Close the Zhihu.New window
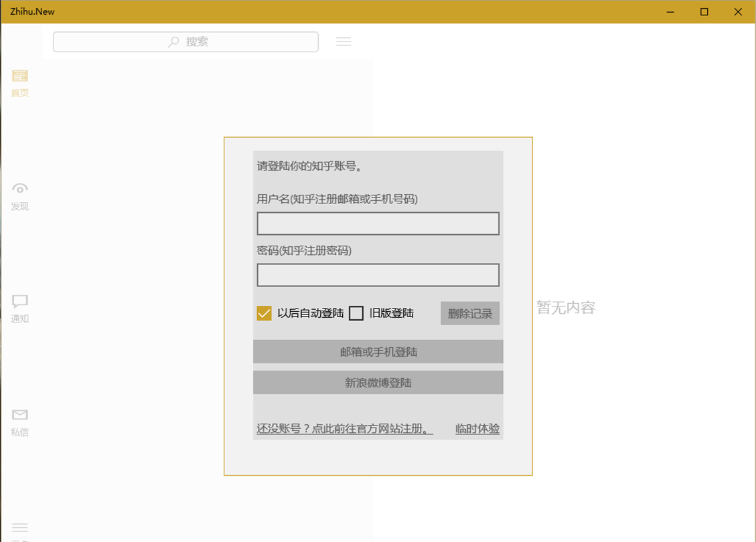This screenshot has width=756, height=542. click(x=738, y=11)
